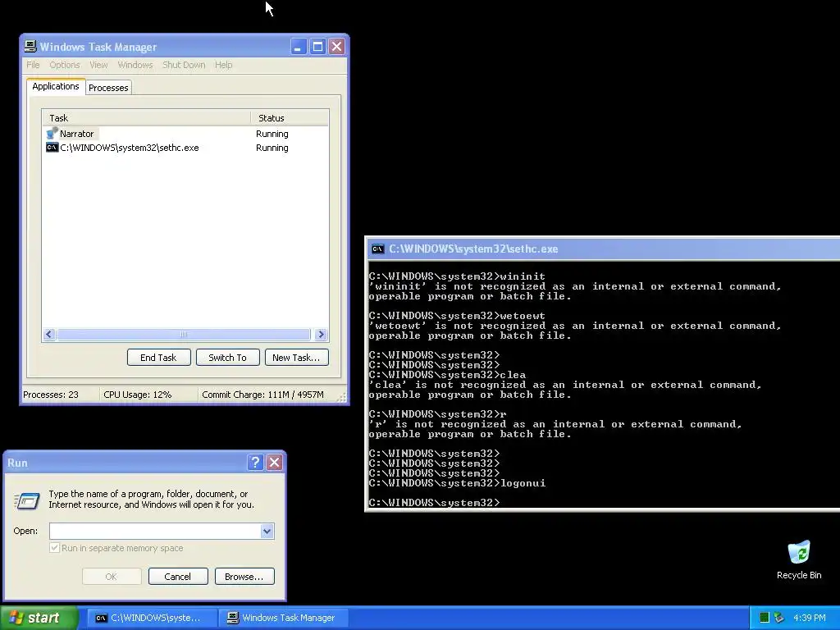This screenshot has height=630, width=840.
Task: Click Cancel in the Run dialog
Action: 178,577
